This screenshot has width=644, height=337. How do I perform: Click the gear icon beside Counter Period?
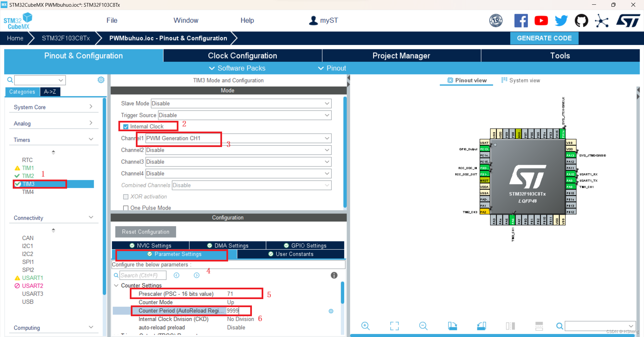331,311
